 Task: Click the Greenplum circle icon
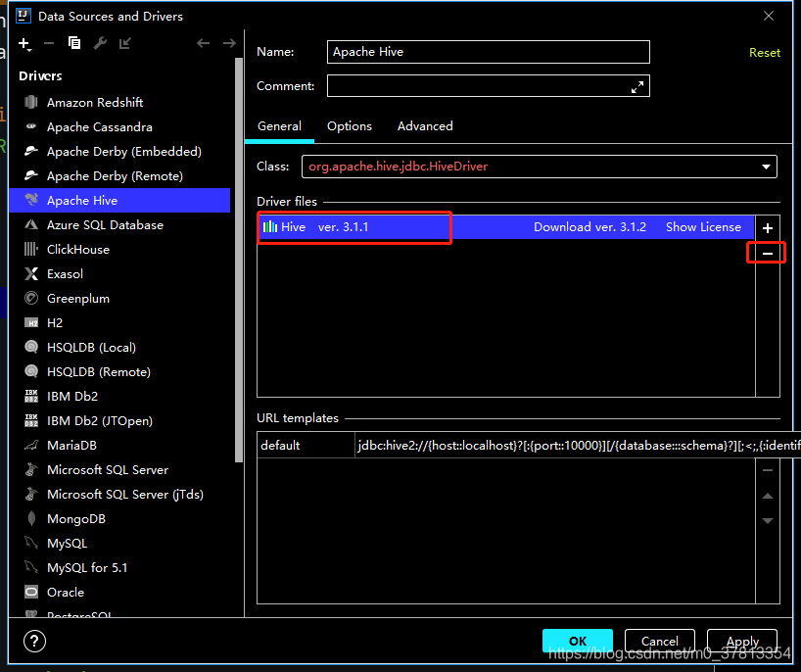click(x=31, y=299)
